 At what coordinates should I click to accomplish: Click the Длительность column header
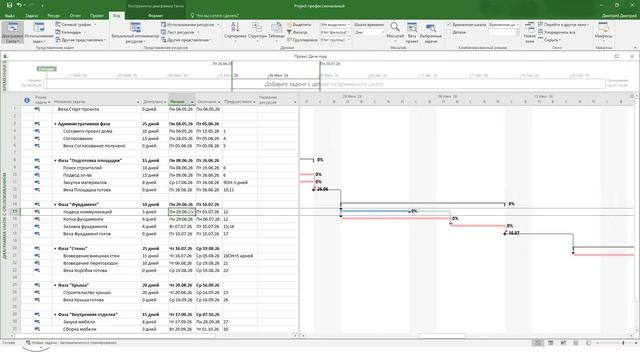pos(155,100)
